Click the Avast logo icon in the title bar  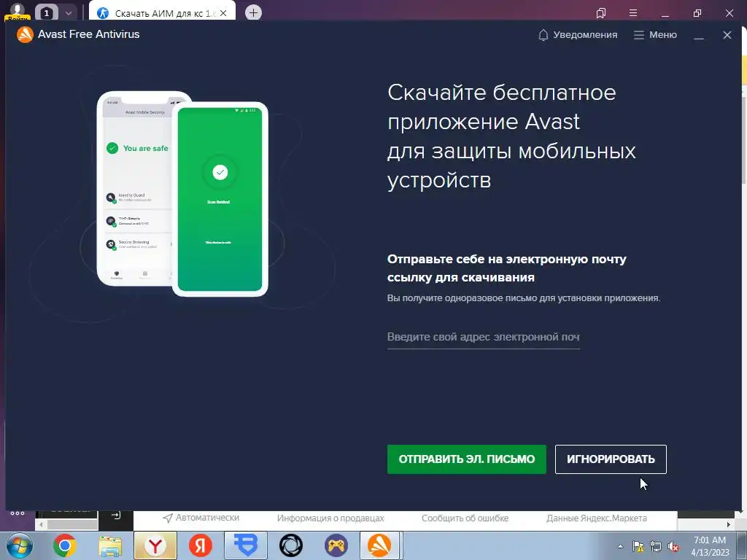pyautogui.click(x=25, y=34)
